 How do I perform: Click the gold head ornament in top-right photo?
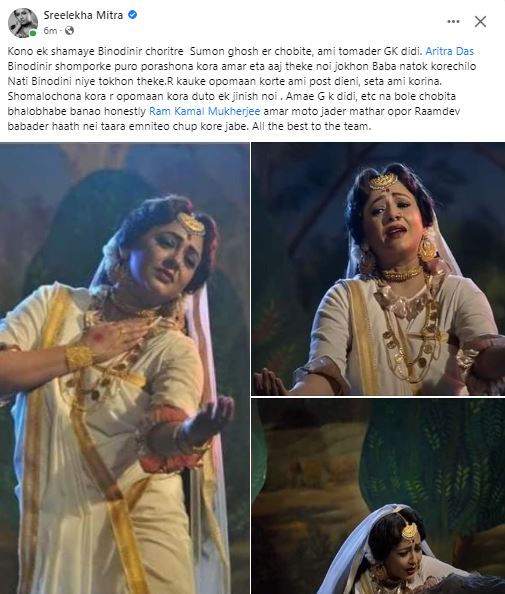383,181
